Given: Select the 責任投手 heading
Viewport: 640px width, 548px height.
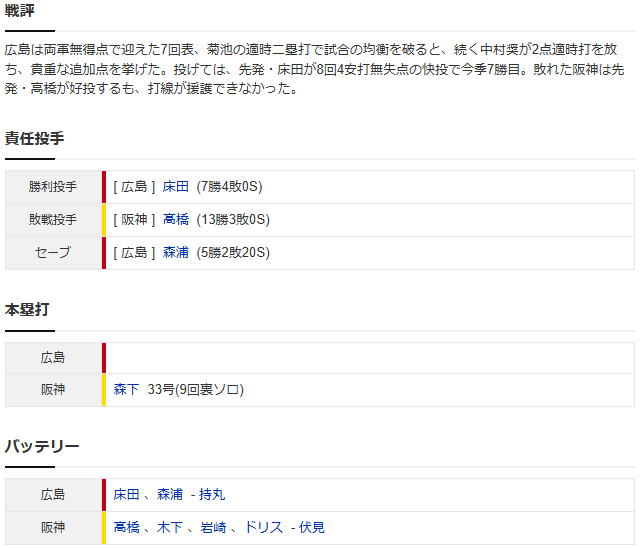Looking at the screenshot, I should point(34,138).
